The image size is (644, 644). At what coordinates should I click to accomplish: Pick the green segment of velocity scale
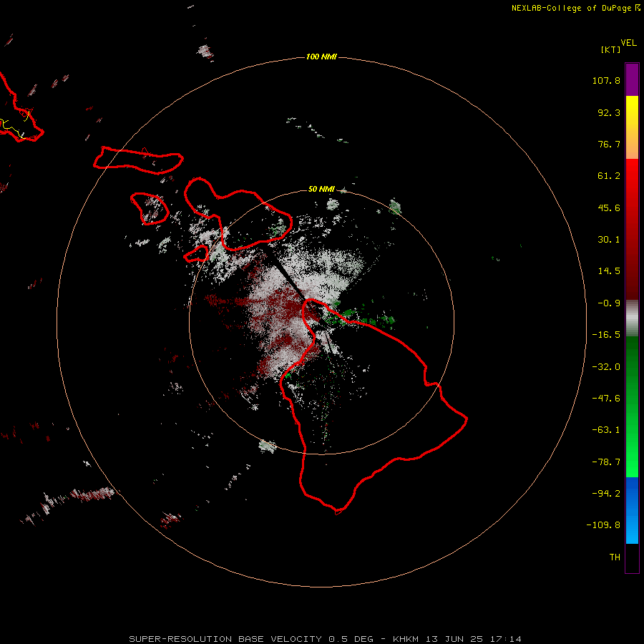(632, 406)
